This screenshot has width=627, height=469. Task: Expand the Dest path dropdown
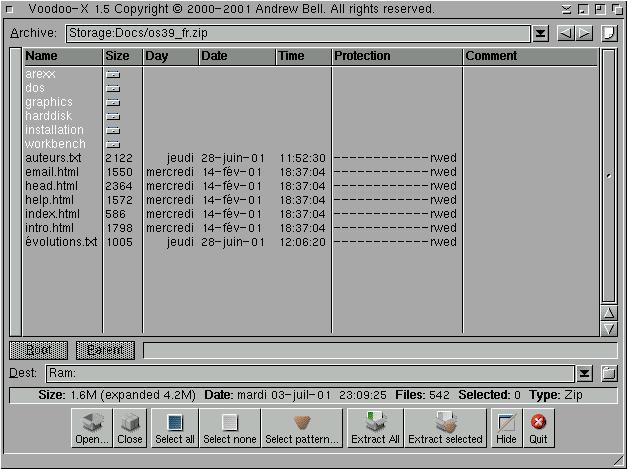(x=584, y=374)
